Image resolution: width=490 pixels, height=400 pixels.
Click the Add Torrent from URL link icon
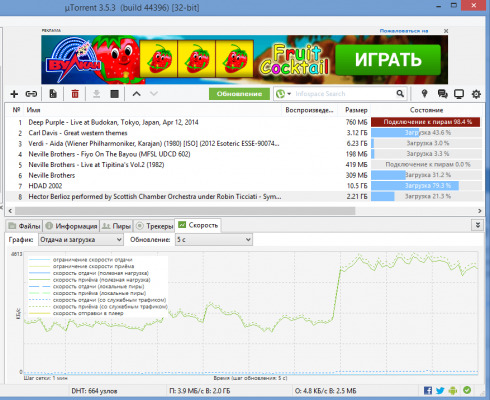tap(31, 94)
